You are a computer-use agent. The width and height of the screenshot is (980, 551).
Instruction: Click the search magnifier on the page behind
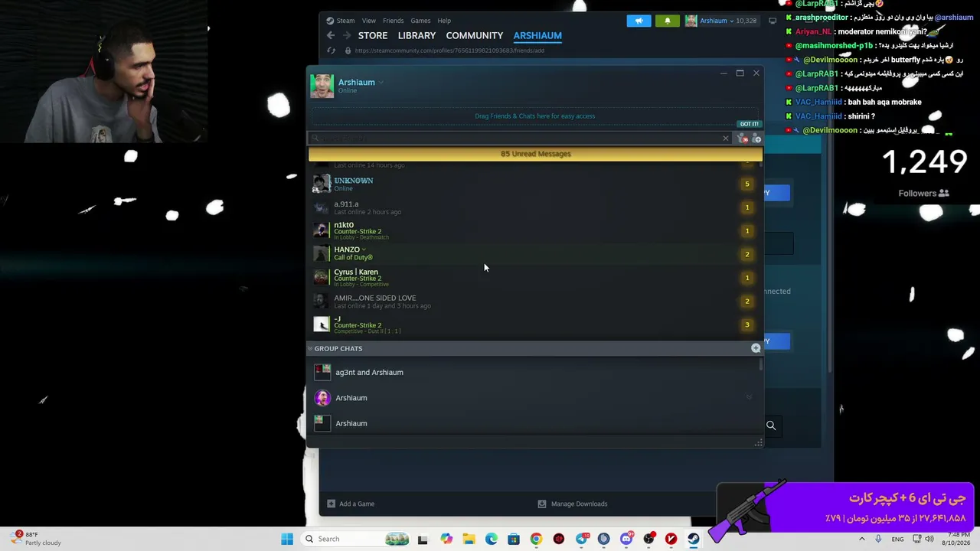(x=771, y=425)
